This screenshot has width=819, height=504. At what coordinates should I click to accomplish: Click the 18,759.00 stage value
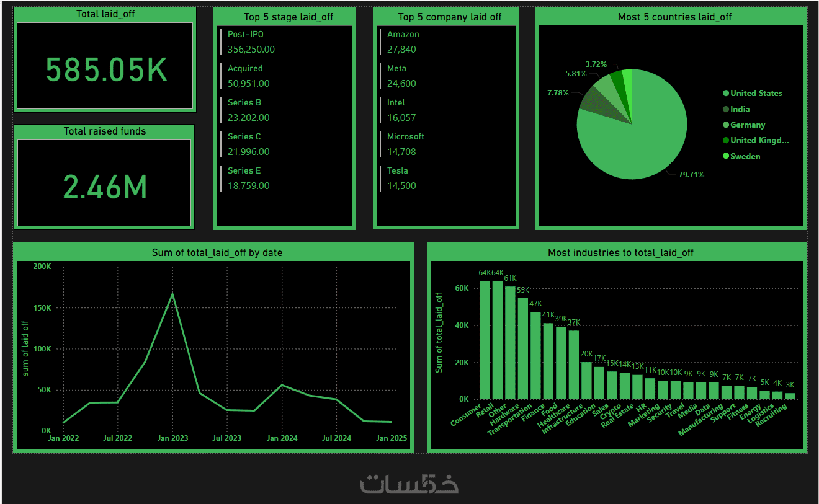249,186
